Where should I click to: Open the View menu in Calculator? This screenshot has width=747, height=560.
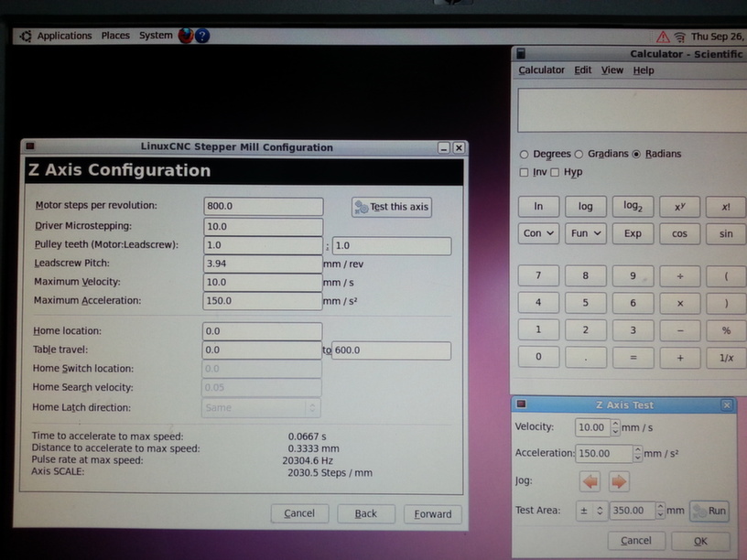[612, 70]
